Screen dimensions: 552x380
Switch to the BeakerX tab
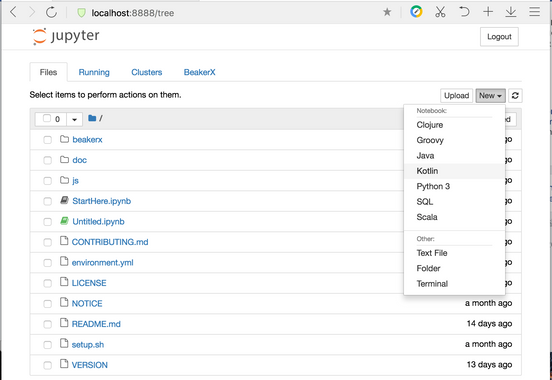coord(199,72)
